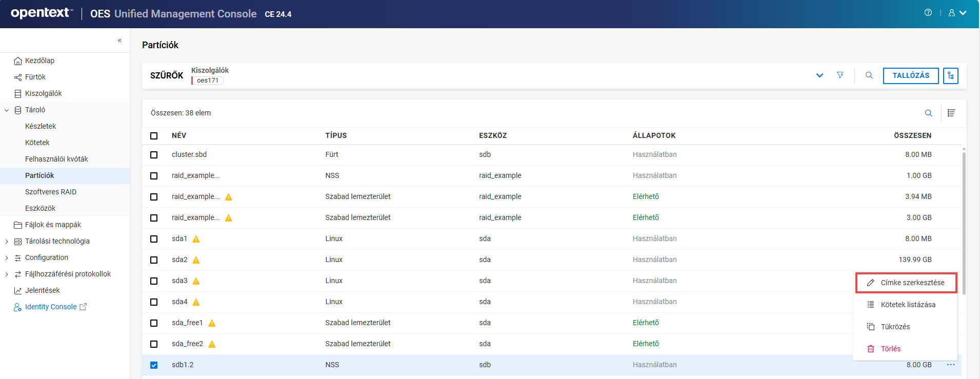980x379 pixels.
Task: Collapse the left sidebar navigation
Action: coord(119,41)
